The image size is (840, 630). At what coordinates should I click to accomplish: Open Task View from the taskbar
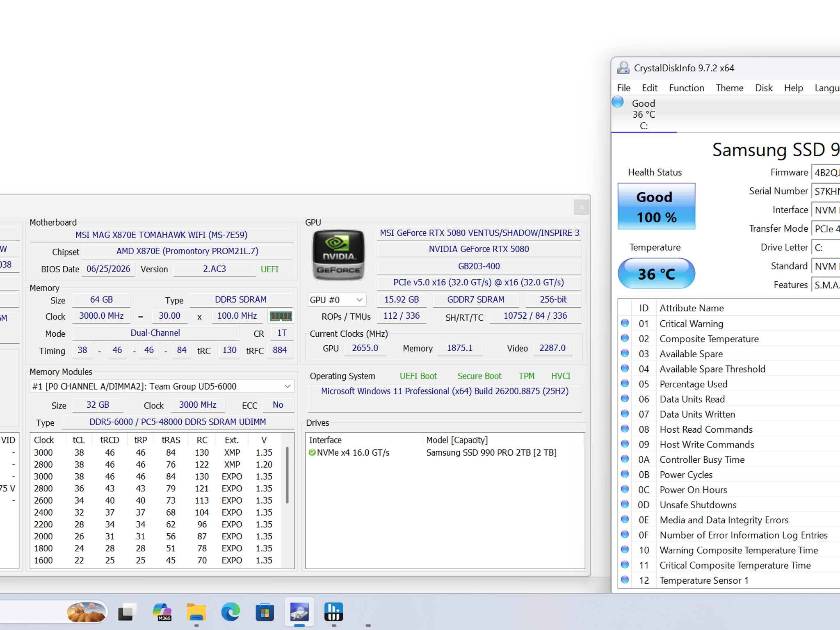tap(127, 612)
